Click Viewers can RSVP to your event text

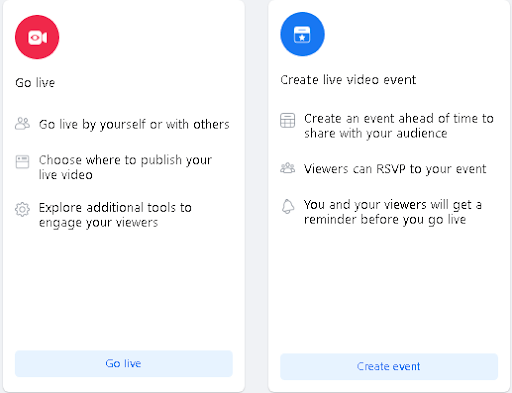(395, 169)
